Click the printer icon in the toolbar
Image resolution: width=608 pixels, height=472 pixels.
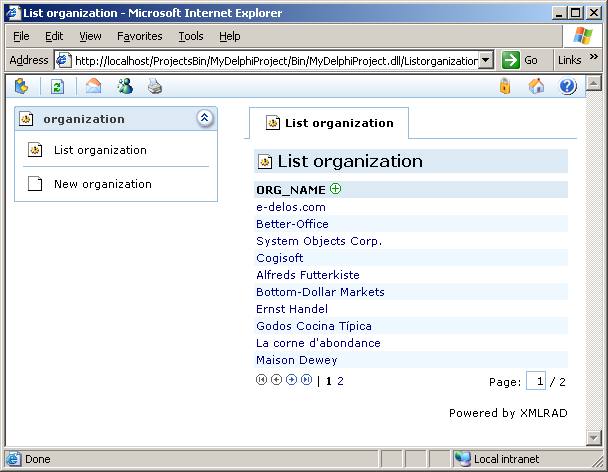155,86
